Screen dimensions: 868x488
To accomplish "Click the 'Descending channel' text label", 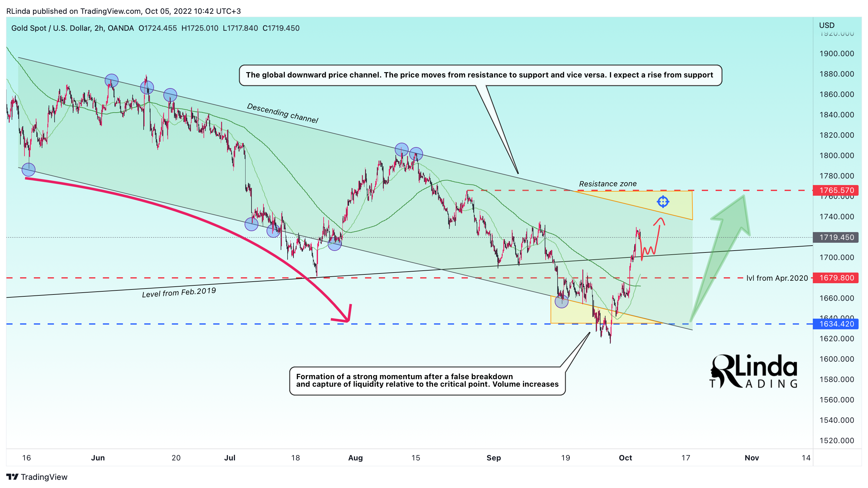I will pyautogui.click(x=282, y=114).
